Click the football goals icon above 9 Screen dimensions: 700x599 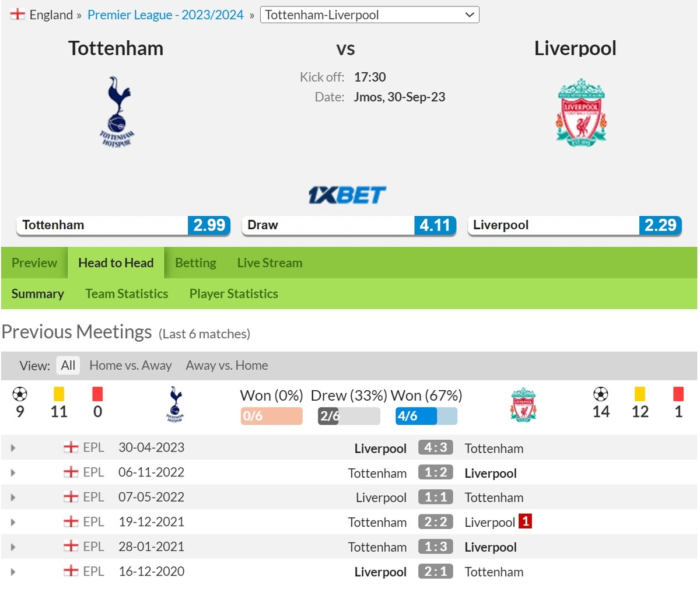20,394
